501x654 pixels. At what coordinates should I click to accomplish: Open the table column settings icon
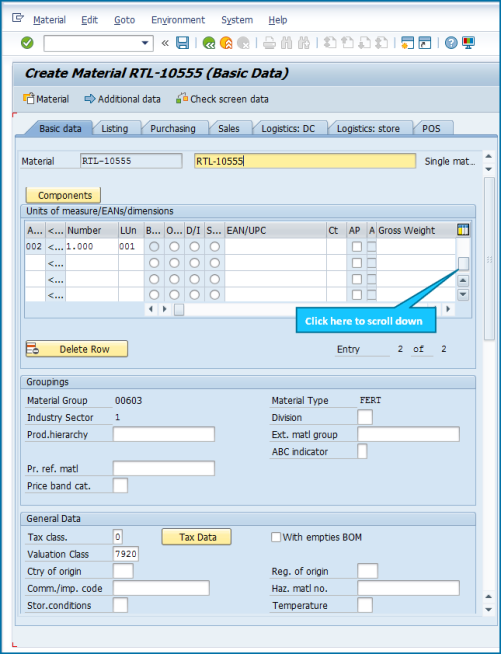[463, 229]
